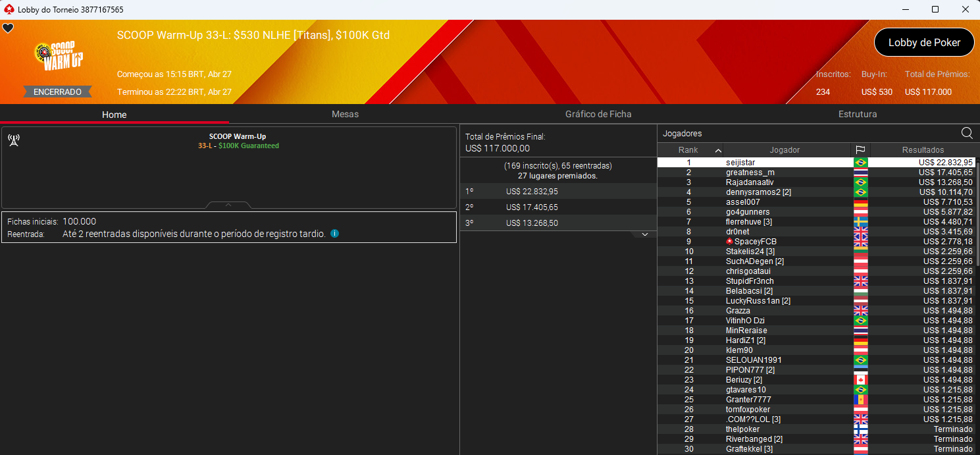Click the SCOOP Warm Up logo
Viewport: 980px width, 455px height.
(58, 57)
